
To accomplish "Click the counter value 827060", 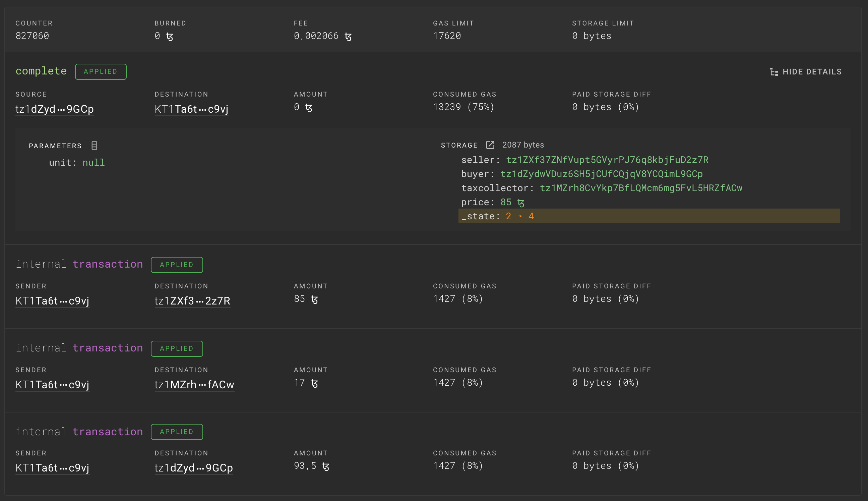I will pos(32,36).
